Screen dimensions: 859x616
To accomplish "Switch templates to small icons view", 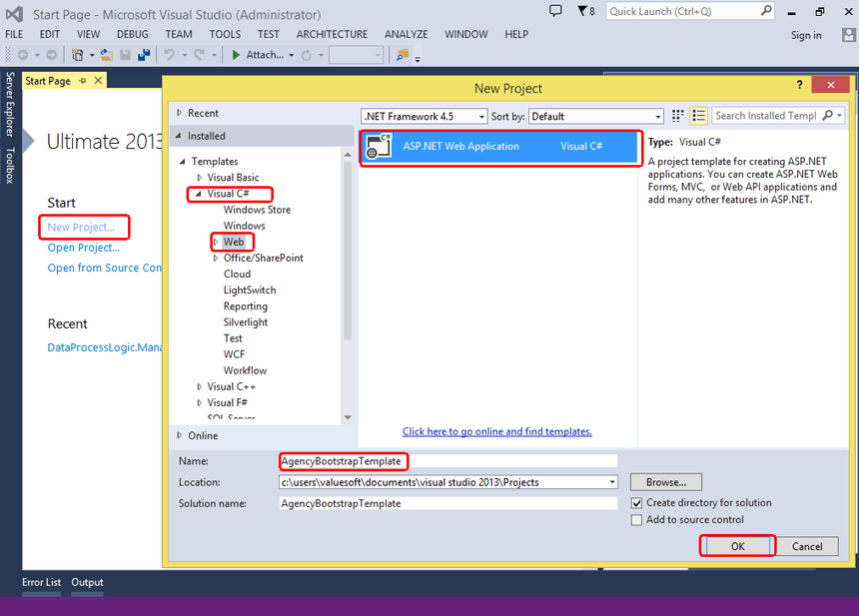I will 678,116.
